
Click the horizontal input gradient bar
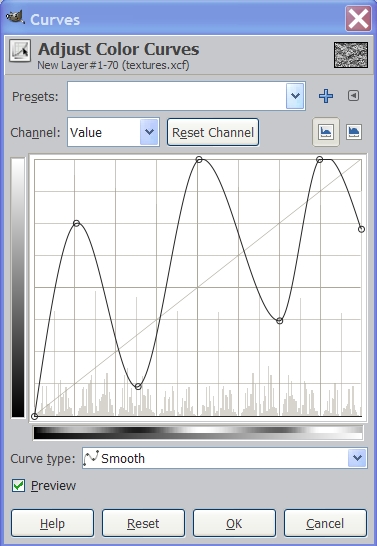click(x=198, y=432)
